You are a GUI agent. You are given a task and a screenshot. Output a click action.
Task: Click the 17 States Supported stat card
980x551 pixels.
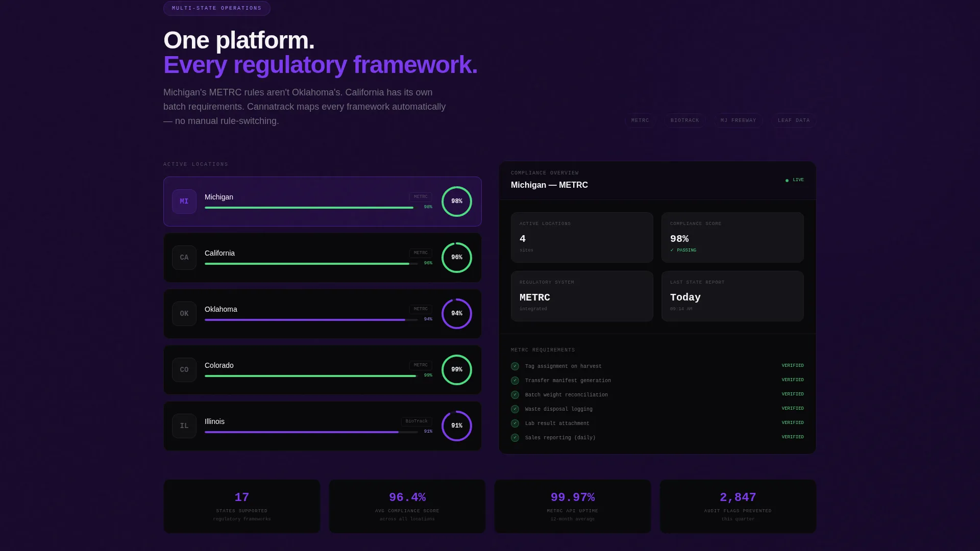(x=242, y=506)
